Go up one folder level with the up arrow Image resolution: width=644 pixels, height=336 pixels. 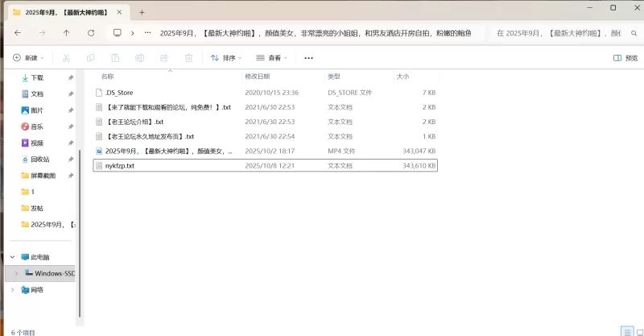(67, 33)
